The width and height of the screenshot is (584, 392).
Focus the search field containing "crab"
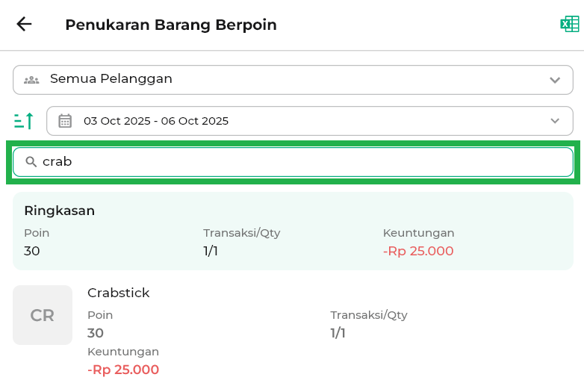(x=299, y=161)
